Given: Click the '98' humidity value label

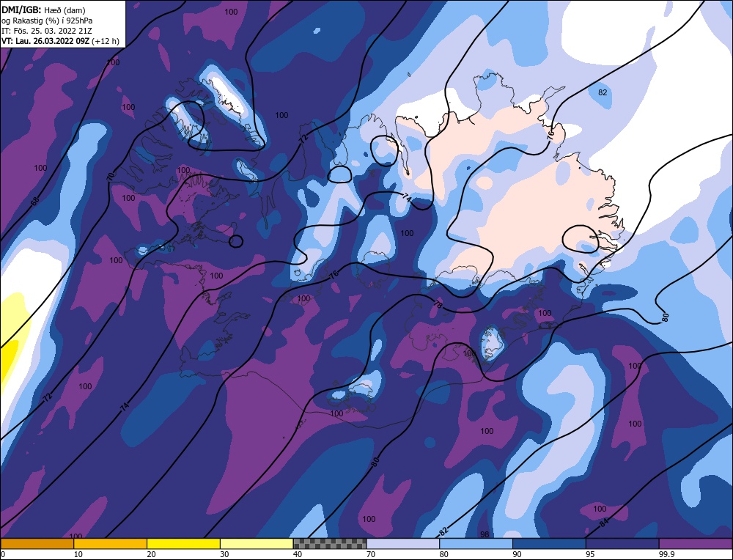Looking at the screenshot, I should coord(485,534).
